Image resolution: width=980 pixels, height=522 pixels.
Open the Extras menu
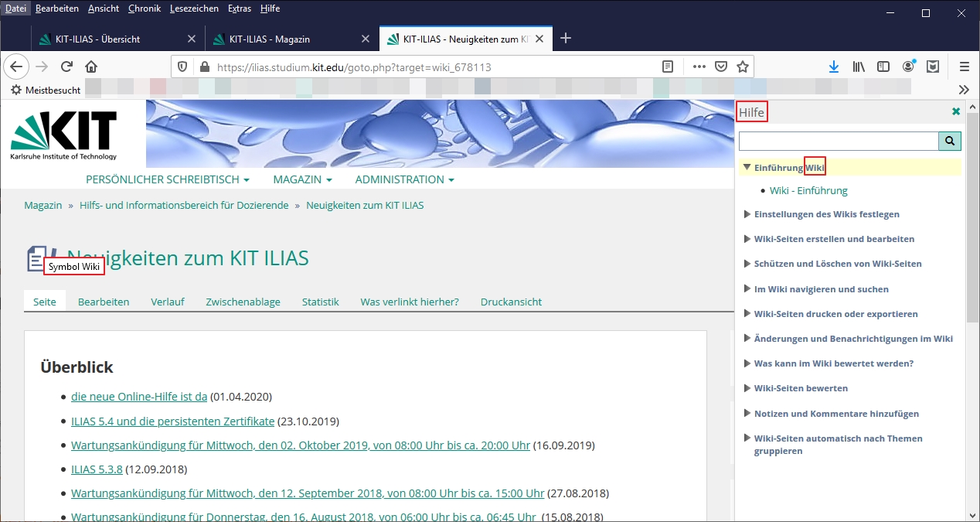click(240, 9)
